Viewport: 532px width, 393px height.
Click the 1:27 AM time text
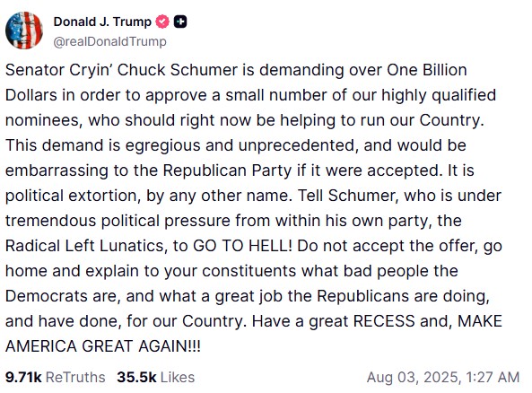(493, 378)
